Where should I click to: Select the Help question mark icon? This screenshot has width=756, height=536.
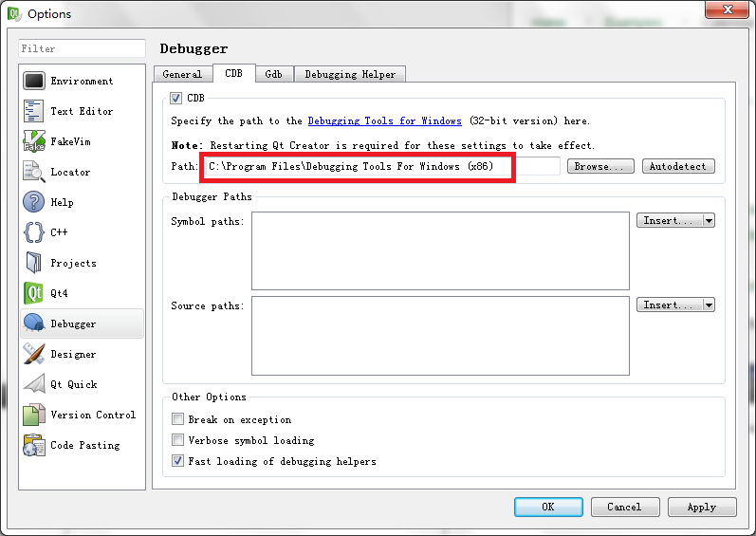tap(34, 203)
